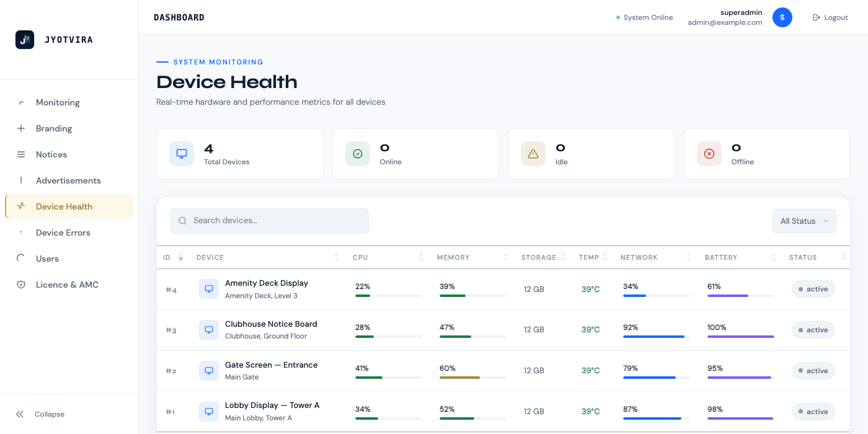Click the Users sidebar icon

21,259
